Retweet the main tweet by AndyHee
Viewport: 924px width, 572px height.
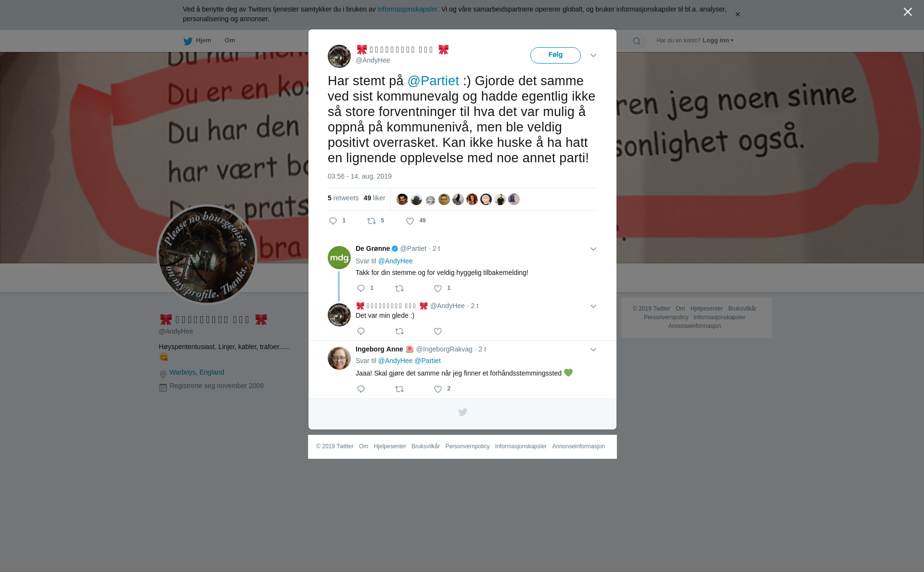click(x=372, y=221)
